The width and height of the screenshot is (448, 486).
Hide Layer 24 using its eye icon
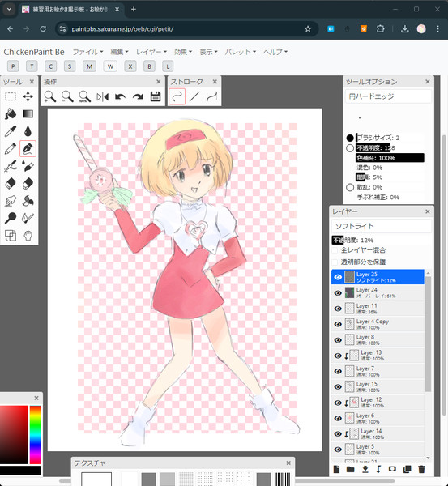338,293
